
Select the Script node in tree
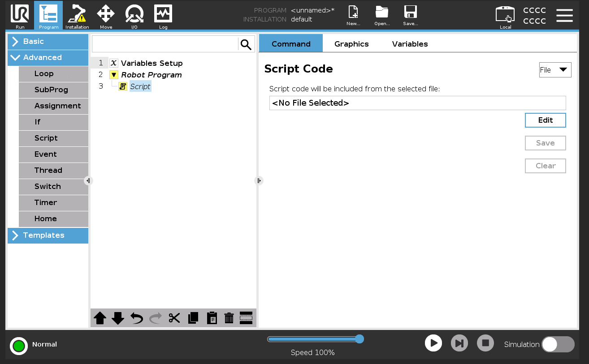[140, 86]
